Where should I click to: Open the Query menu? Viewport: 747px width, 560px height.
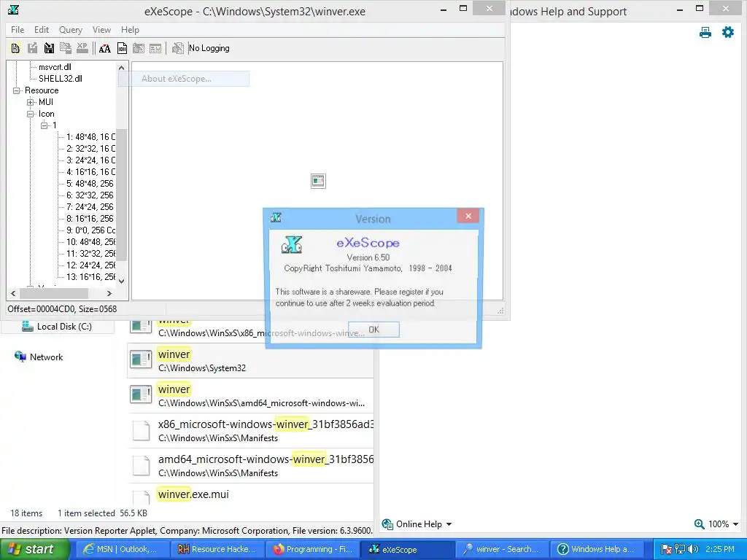coord(71,29)
